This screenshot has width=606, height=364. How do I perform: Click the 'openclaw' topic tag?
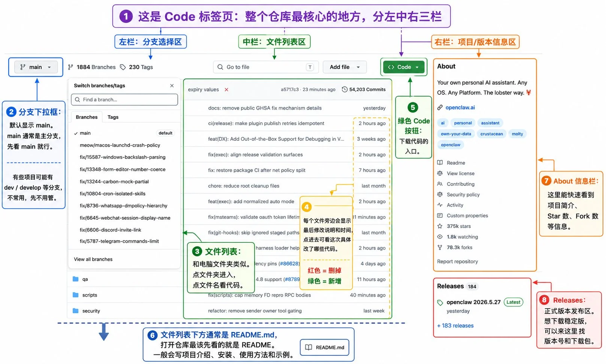(x=451, y=145)
